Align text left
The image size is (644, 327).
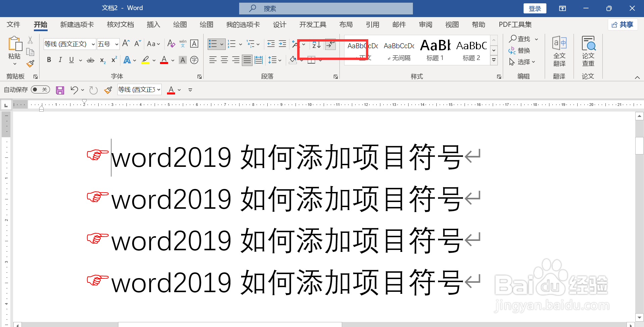click(213, 60)
